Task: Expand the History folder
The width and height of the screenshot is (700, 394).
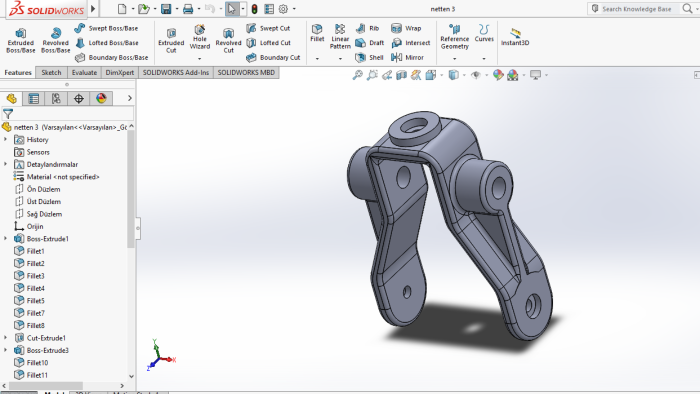Action: (x=5, y=140)
